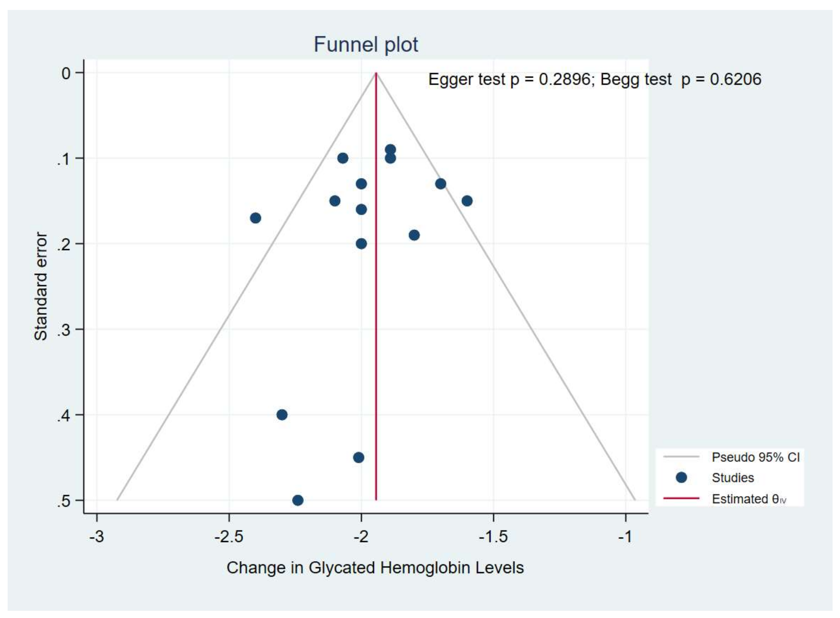Click the -3 x-axis tick label
This screenshot has height=618, width=840.
[96, 537]
